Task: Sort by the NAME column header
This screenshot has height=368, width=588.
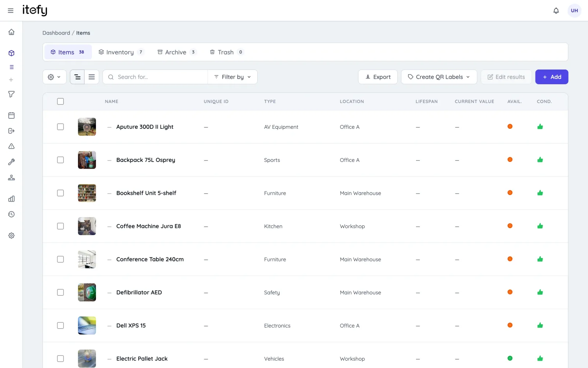Action: [112, 102]
